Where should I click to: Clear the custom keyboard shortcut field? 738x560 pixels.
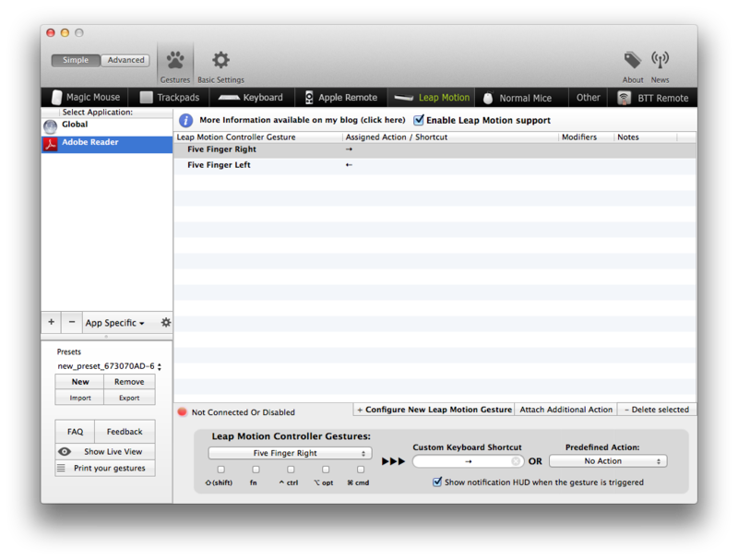click(x=516, y=461)
